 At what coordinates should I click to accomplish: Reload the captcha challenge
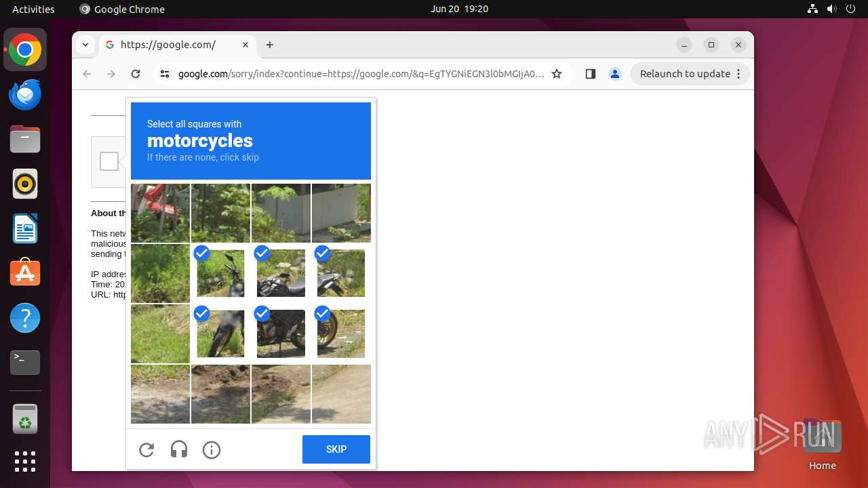click(146, 450)
